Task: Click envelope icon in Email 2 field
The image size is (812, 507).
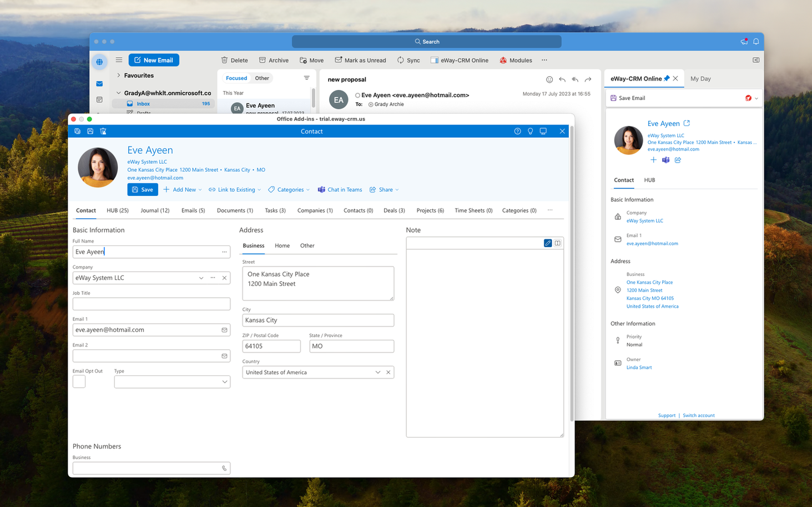Action: [224, 356]
